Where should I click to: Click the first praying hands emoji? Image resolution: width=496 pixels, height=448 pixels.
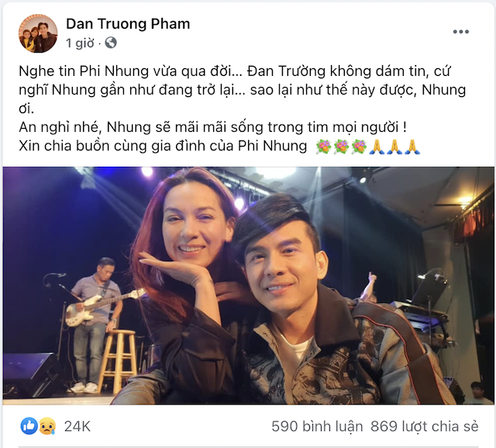377,146
